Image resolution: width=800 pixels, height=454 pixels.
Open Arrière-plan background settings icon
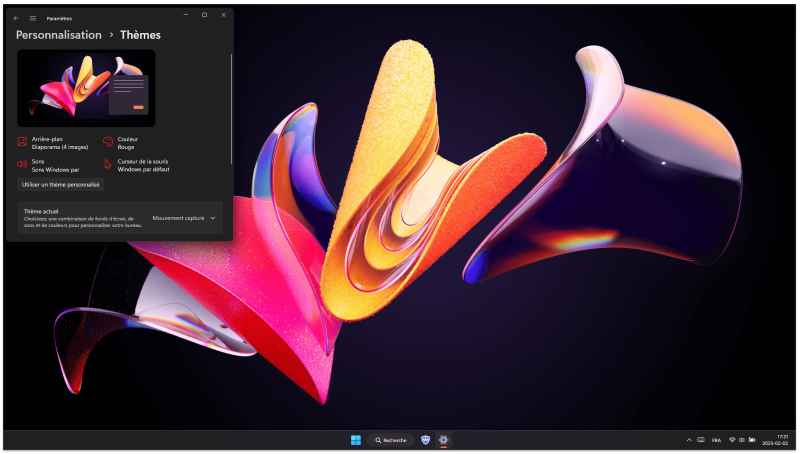click(x=22, y=143)
